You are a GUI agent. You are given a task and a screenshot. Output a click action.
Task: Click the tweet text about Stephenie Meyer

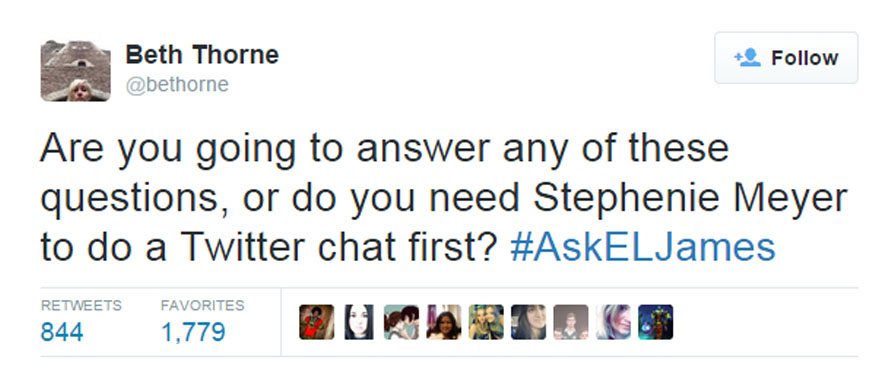(x=443, y=197)
